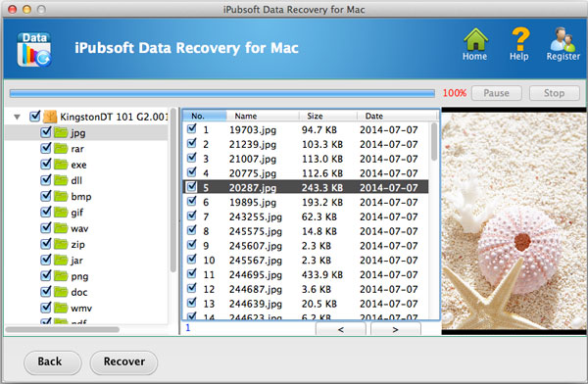Click the scan progress bar

222,93
